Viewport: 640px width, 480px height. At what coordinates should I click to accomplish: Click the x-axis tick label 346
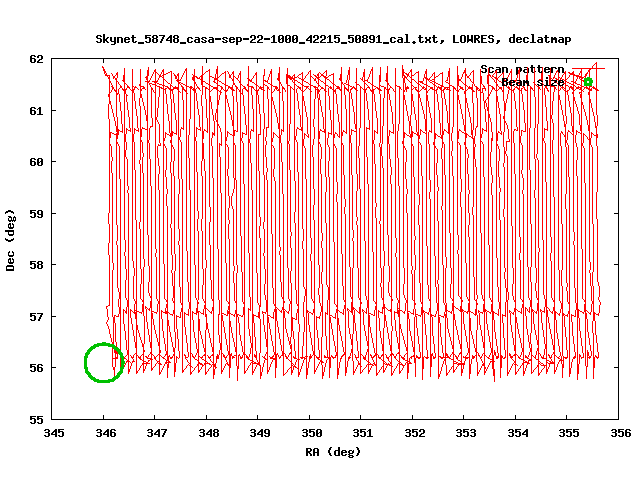coord(106,433)
